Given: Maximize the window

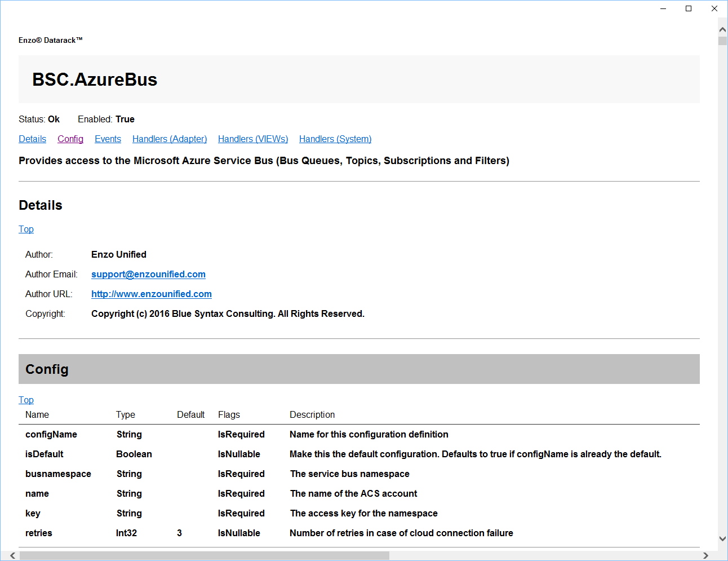Looking at the screenshot, I should (x=689, y=8).
